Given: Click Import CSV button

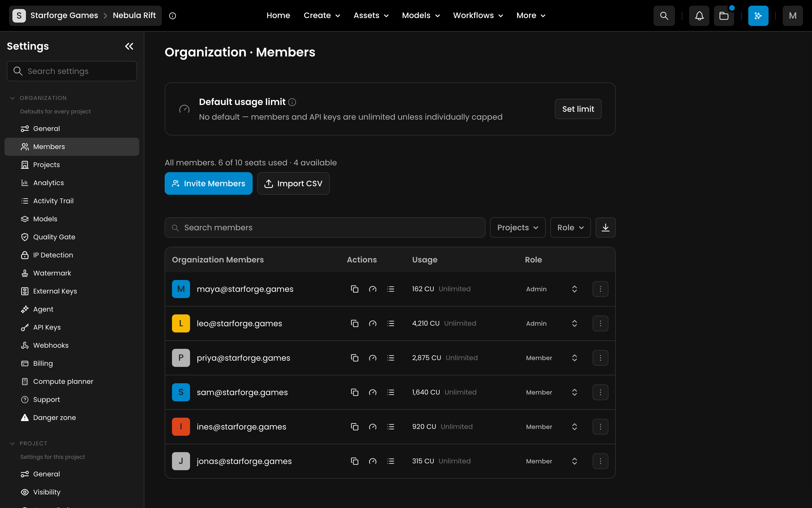Looking at the screenshot, I should pos(293,183).
